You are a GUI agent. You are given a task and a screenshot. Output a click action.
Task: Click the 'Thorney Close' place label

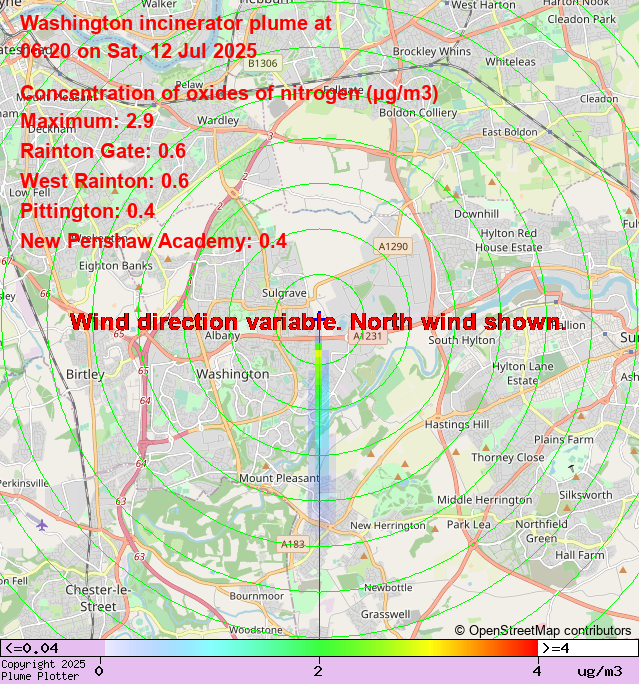508,457
